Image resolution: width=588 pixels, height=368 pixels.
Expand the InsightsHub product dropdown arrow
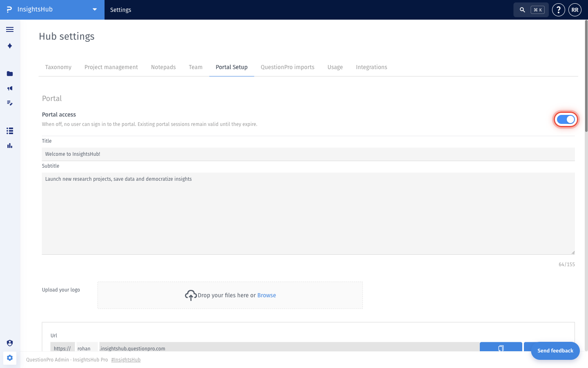pyautogui.click(x=95, y=10)
